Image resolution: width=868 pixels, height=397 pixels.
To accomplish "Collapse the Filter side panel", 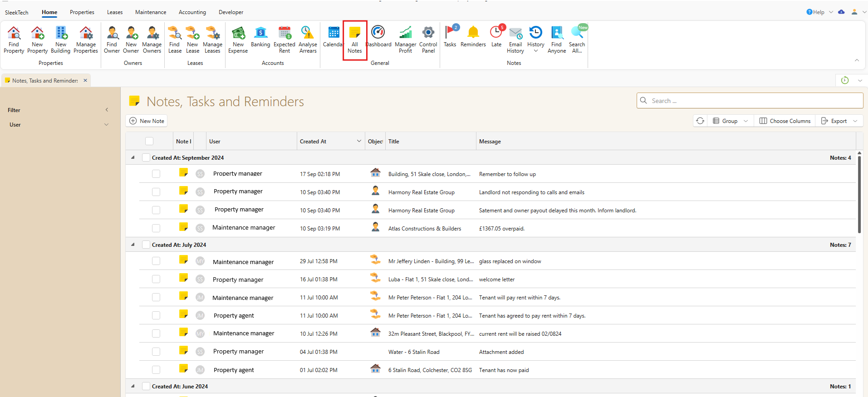I will point(107,110).
